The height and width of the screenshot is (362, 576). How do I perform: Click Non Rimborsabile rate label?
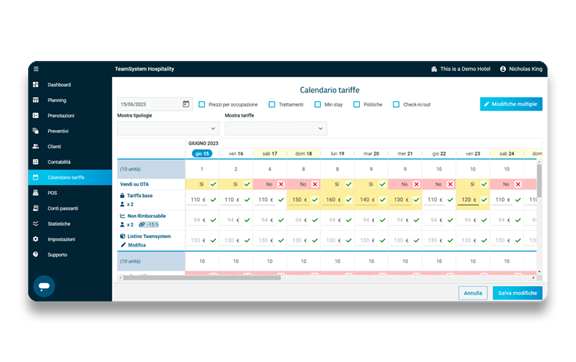pyautogui.click(x=147, y=216)
